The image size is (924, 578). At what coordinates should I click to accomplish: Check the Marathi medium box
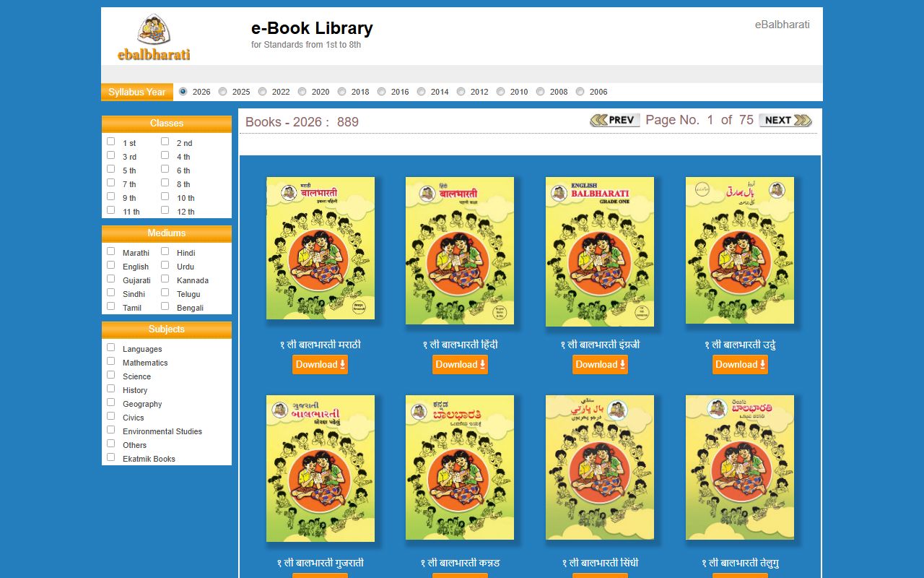point(111,251)
